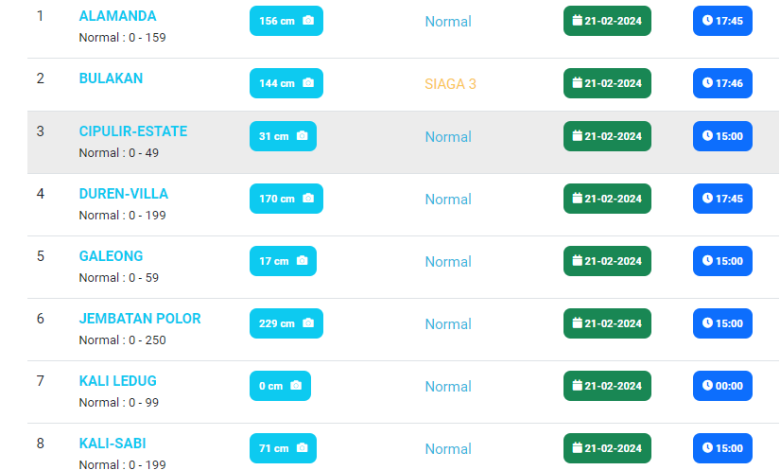Screen dimensions: 780x470
Task: Open camera icon for KALI-SABI 71 cm
Action: 301,448
